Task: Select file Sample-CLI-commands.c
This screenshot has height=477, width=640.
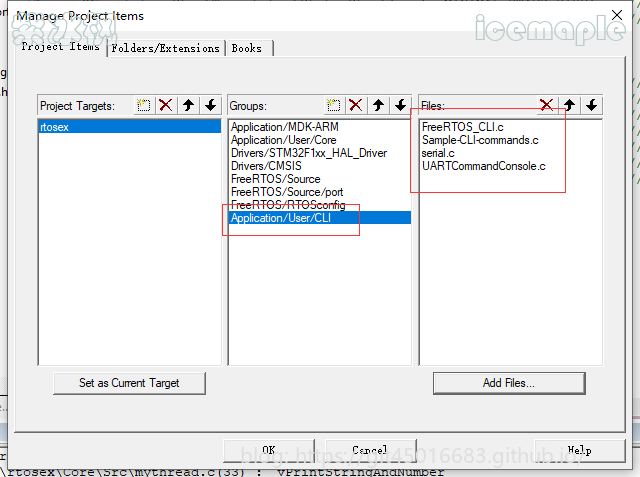Action: [x=510, y=140]
